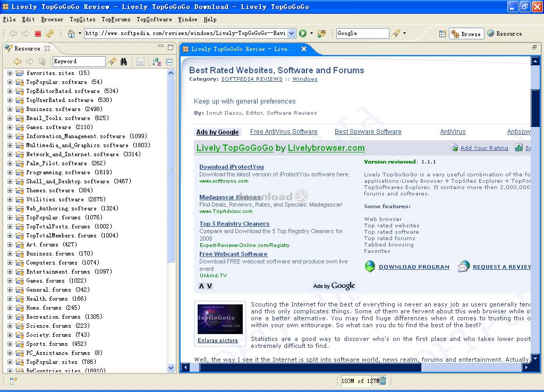Click the Enlarge picture link
This screenshot has height=392, width=544.
(217, 340)
